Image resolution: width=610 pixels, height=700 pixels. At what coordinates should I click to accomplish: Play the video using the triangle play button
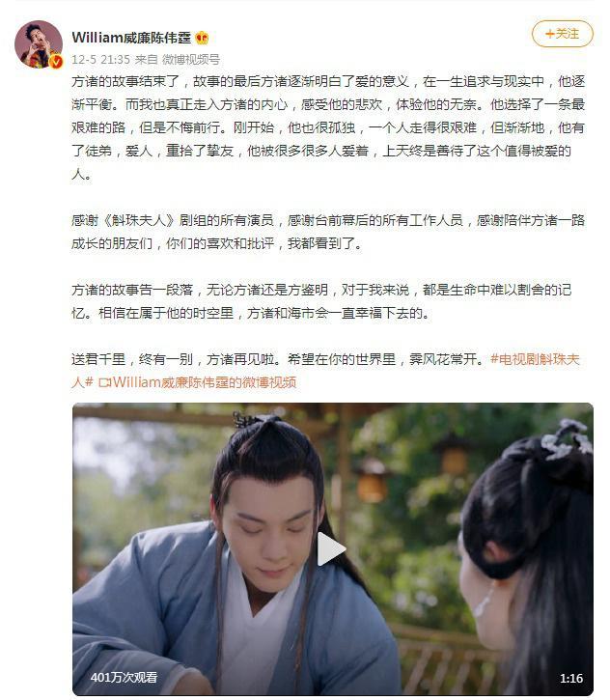pos(331,549)
